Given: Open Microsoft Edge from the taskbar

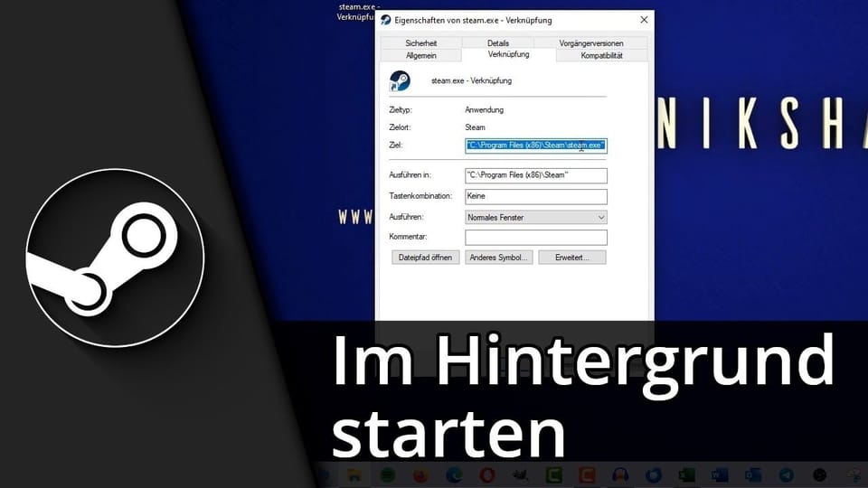Looking at the screenshot, I should pos(454,474).
